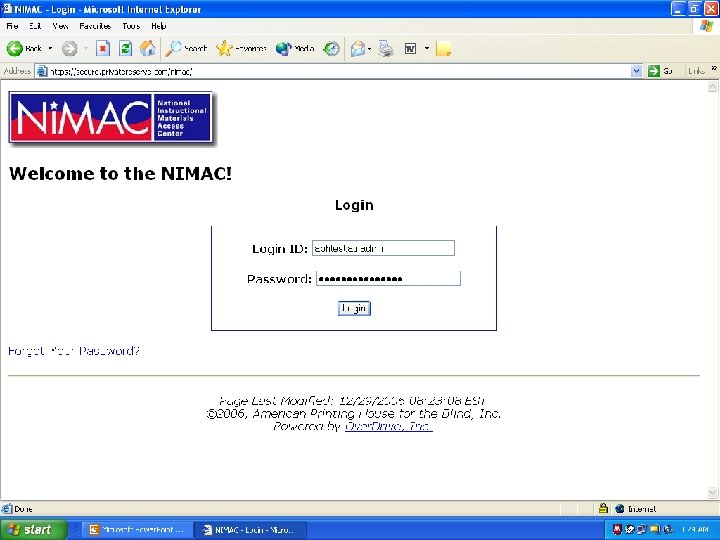The image size is (720, 540).
Task: Click the Page Last Modified footer line
Action: (352, 400)
